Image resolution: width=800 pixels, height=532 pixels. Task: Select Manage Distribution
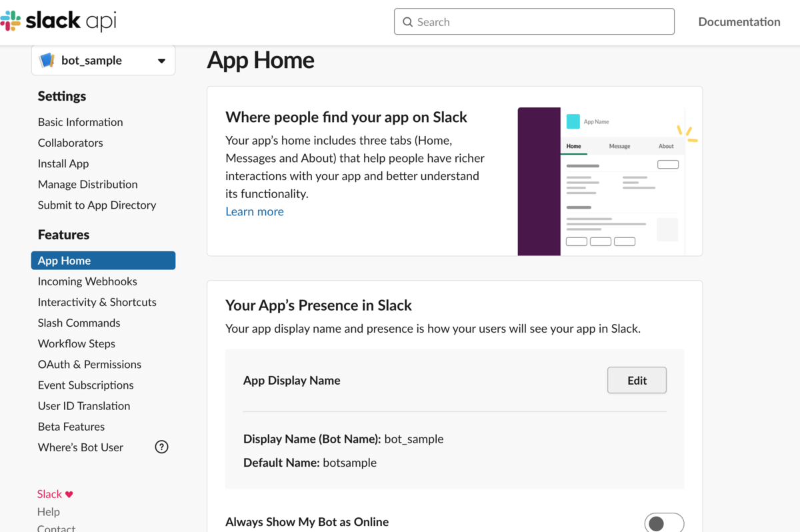point(87,184)
